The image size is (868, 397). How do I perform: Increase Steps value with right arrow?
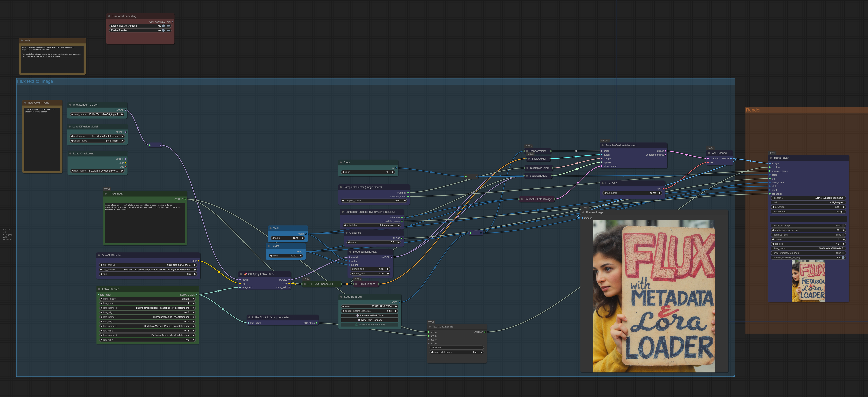393,172
